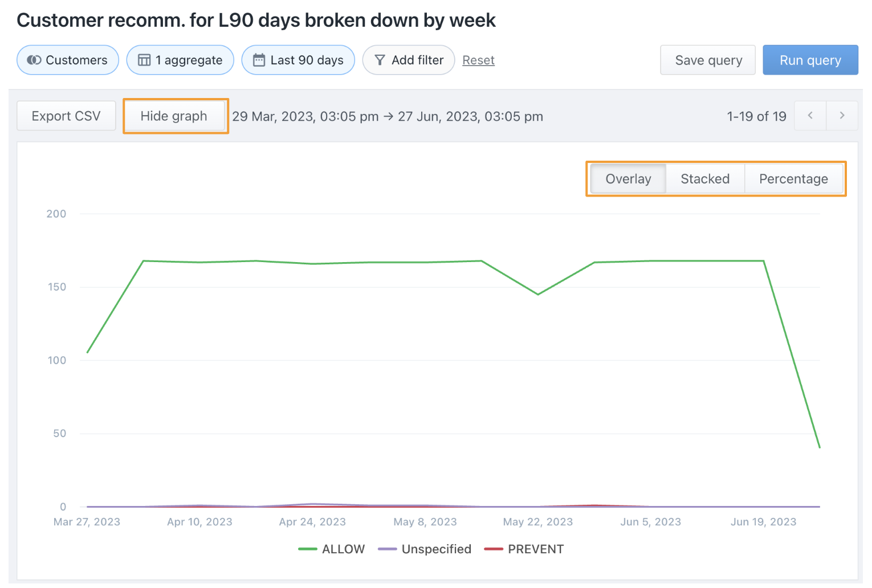Click the calendar icon for date range
Viewport: 872px width, 588px height.
click(259, 60)
